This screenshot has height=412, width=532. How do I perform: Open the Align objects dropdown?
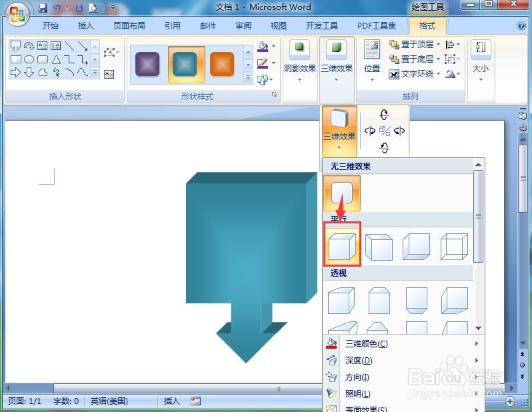453,44
